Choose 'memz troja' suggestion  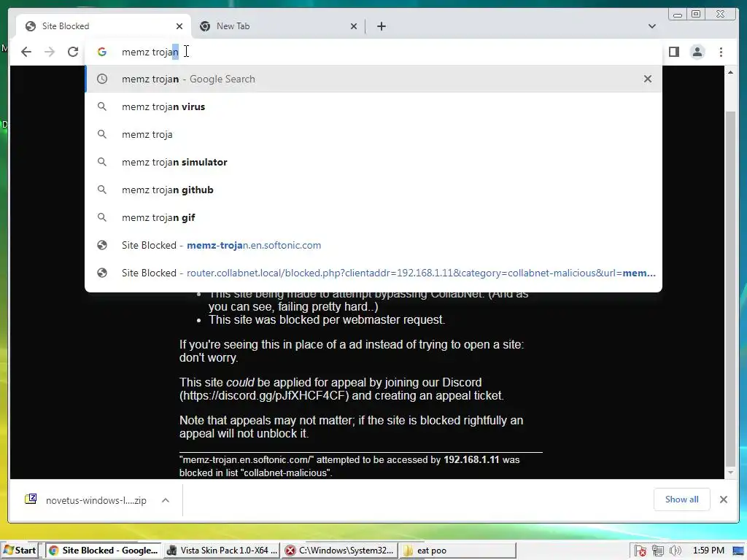tap(373, 134)
